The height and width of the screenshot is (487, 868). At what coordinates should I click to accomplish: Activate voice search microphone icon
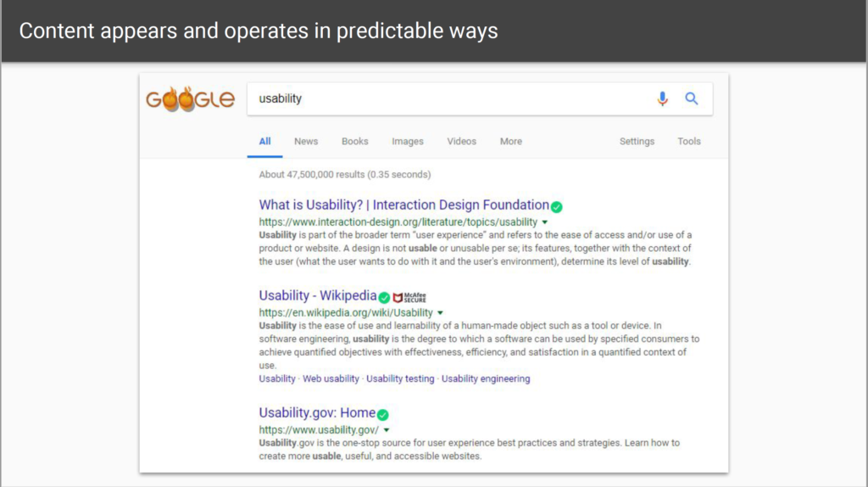[x=662, y=98]
